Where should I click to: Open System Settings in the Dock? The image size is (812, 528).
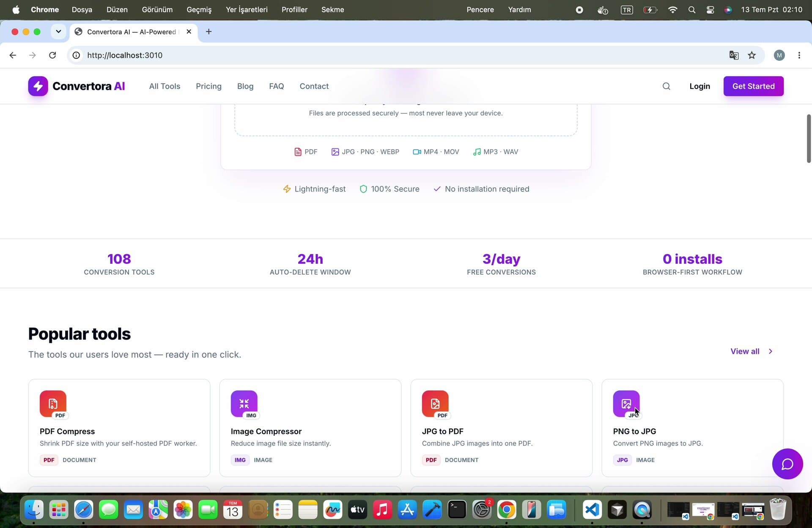coord(482,510)
